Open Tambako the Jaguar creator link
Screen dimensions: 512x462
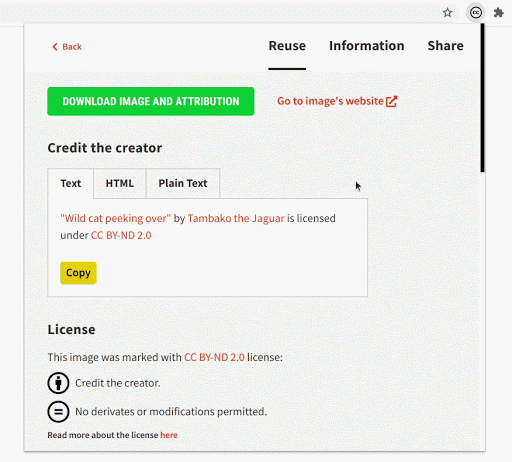point(236,218)
